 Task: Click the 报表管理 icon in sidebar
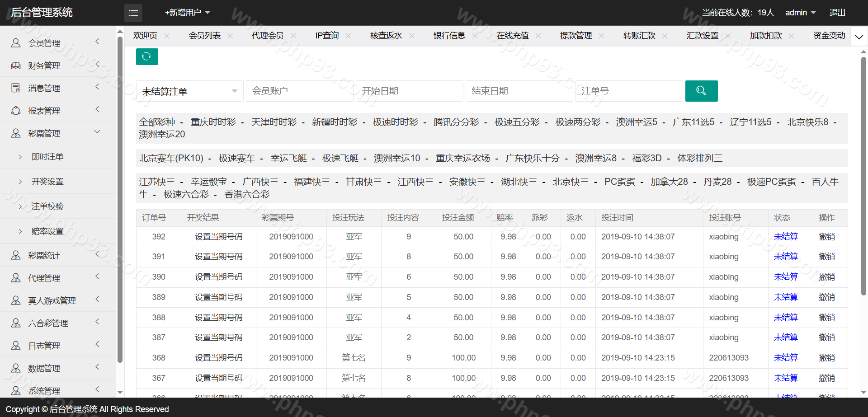tap(16, 111)
